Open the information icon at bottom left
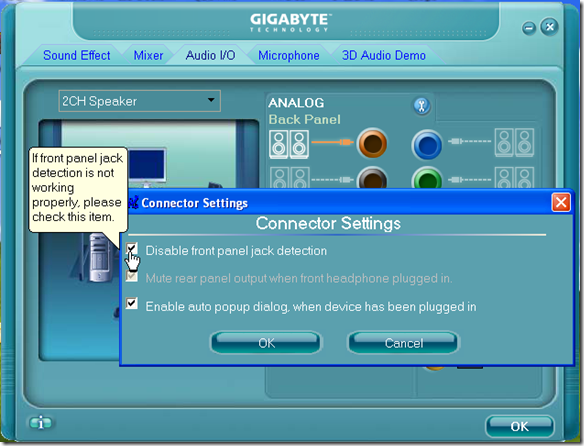 (40, 423)
